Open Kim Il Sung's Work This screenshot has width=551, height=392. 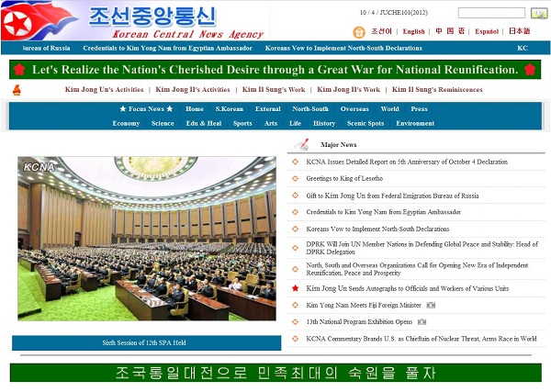point(274,90)
